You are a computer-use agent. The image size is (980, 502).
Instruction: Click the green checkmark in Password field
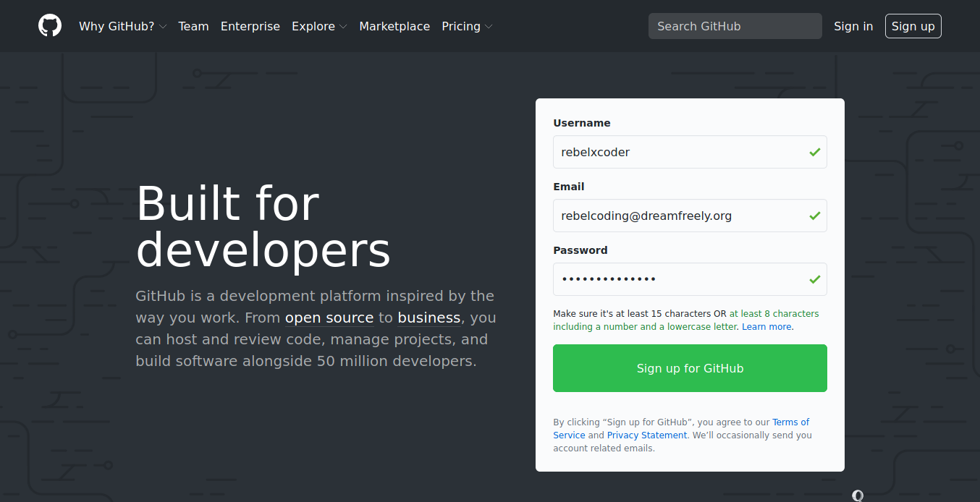coord(815,280)
